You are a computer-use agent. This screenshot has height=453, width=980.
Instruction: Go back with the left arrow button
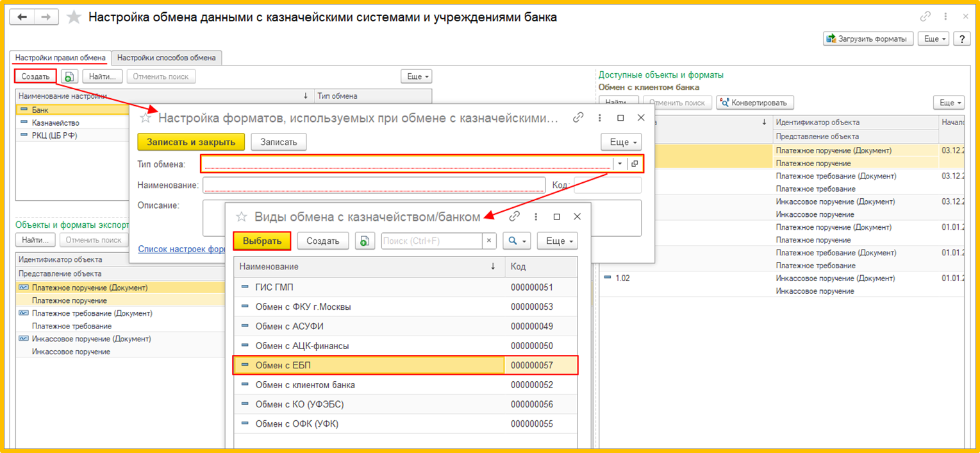coord(22,17)
